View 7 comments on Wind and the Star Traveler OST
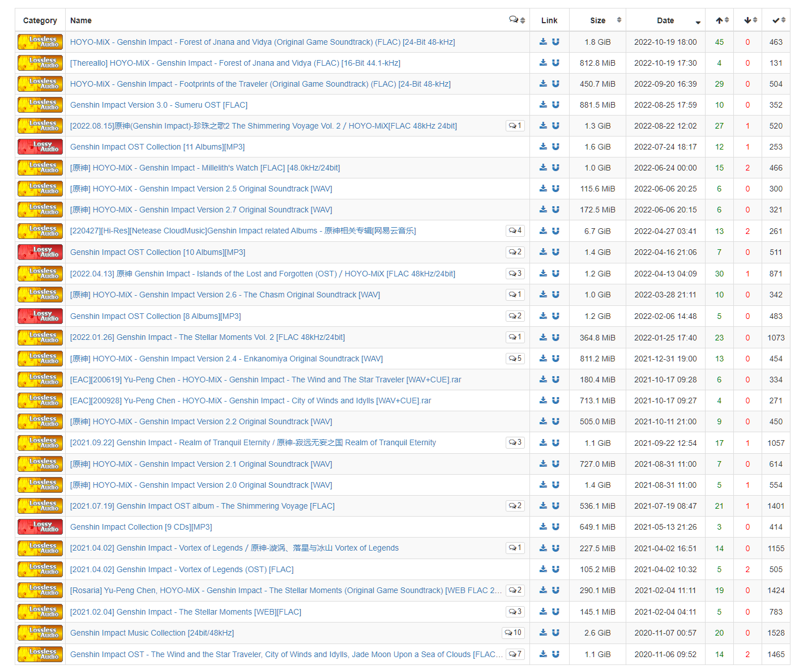Viewport: 812px width, 669px height. tap(515, 654)
